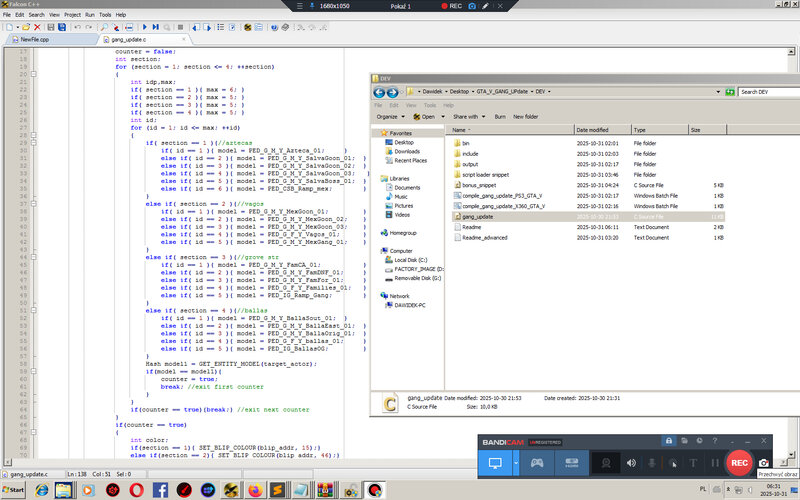Click the red REC button in Bandicam
The height and width of the screenshot is (500, 800).
[x=739, y=463]
